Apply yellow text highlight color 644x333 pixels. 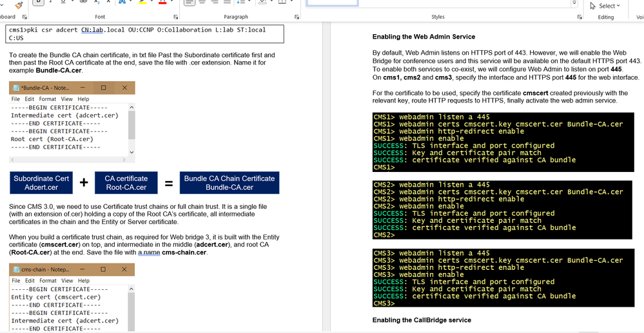[142, 2]
